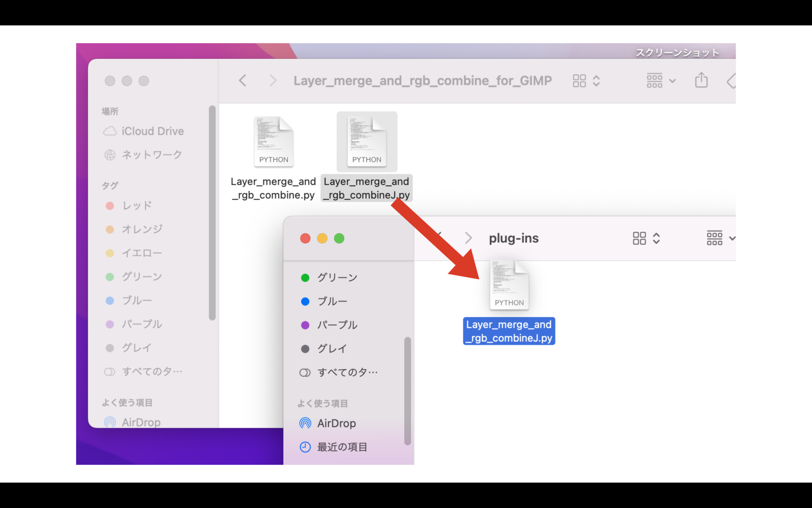Go back in Layer_merge folder window

(243, 80)
